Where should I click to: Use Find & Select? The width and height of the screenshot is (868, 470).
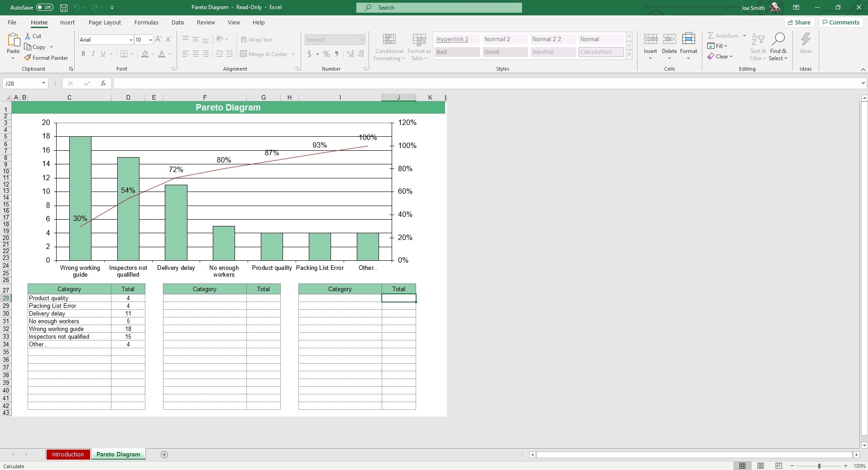coord(779,47)
